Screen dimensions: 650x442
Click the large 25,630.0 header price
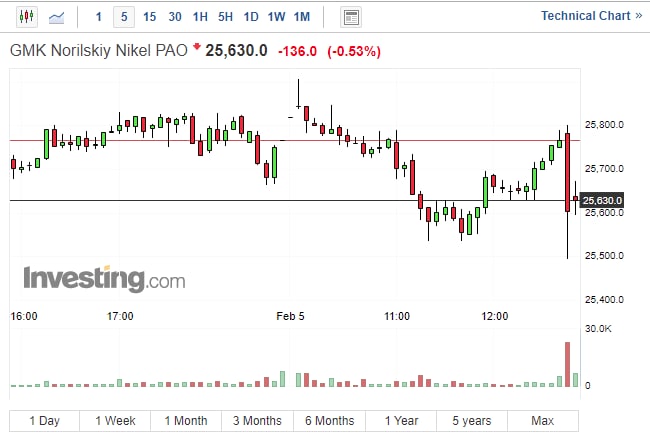(x=236, y=51)
